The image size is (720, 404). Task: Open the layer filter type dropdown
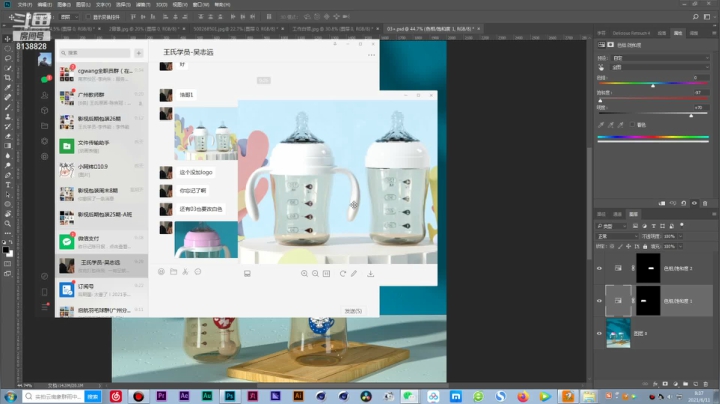pos(612,226)
